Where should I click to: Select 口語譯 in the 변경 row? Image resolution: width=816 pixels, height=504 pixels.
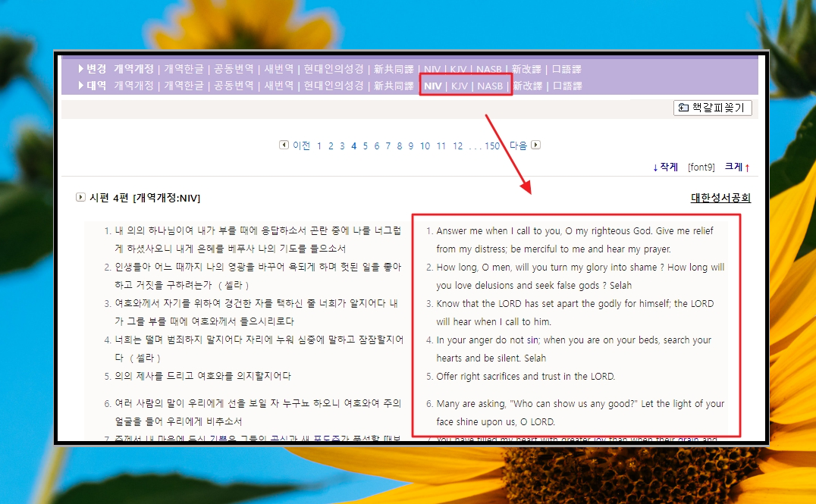click(x=566, y=69)
